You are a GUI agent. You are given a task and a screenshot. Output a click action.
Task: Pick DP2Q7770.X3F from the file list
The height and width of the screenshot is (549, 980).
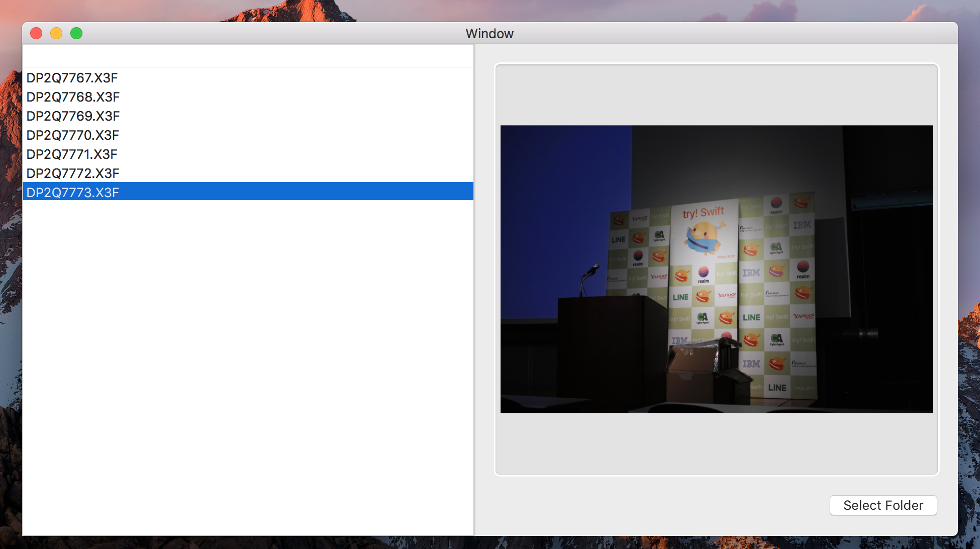pos(72,135)
